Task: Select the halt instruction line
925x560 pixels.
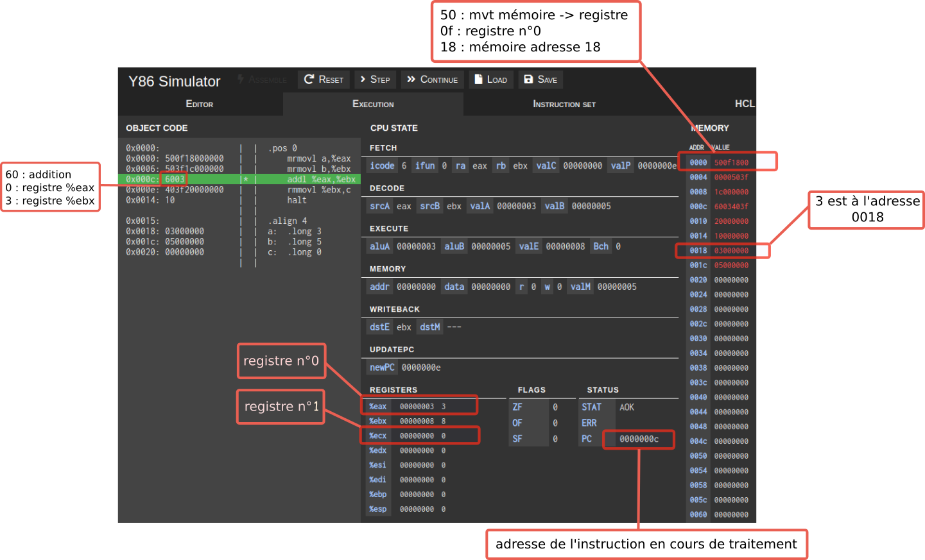Action: point(297,200)
